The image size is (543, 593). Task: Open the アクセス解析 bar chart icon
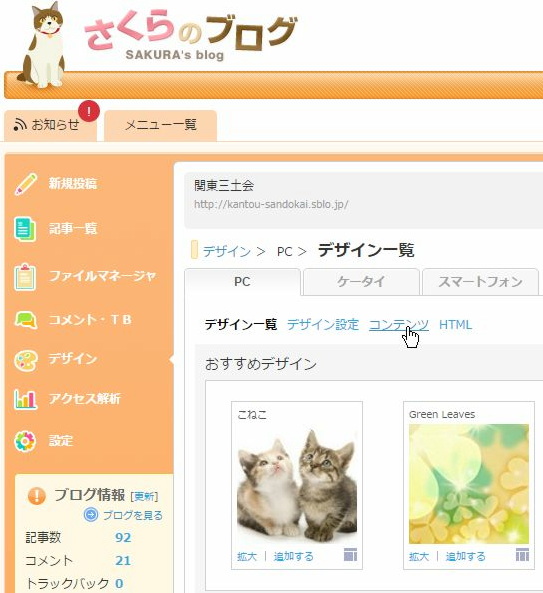[25, 399]
